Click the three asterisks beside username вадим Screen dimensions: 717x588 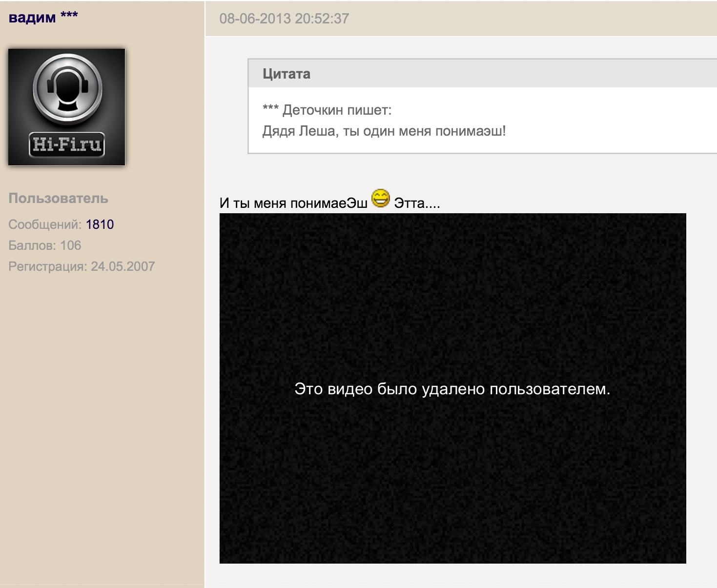pyautogui.click(x=69, y=16)
